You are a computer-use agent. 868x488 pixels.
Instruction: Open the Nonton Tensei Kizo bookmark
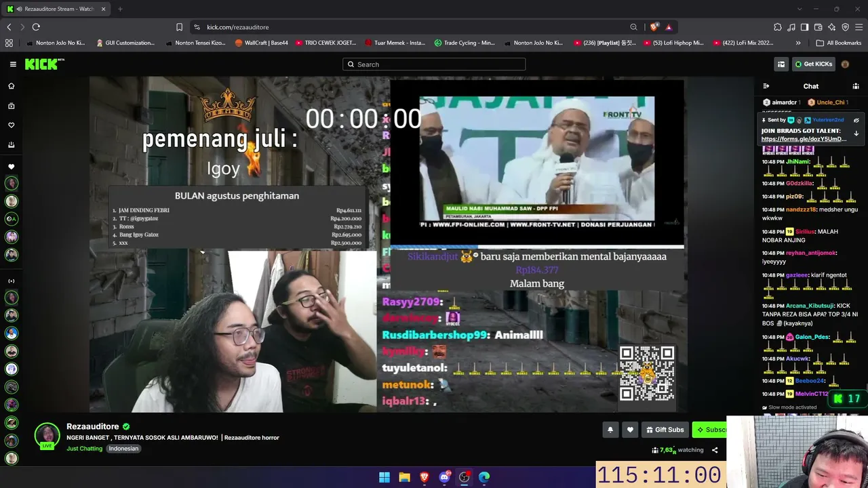click(x=195, y=43)
